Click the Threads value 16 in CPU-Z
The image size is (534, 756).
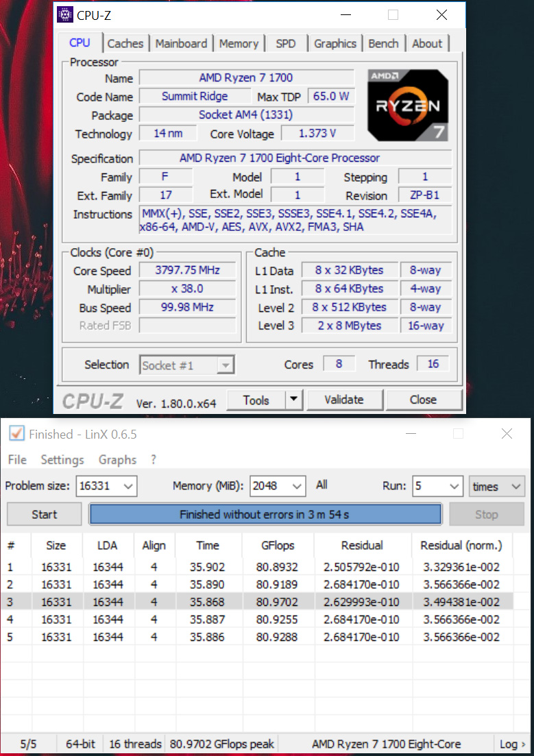coord(433,363)
